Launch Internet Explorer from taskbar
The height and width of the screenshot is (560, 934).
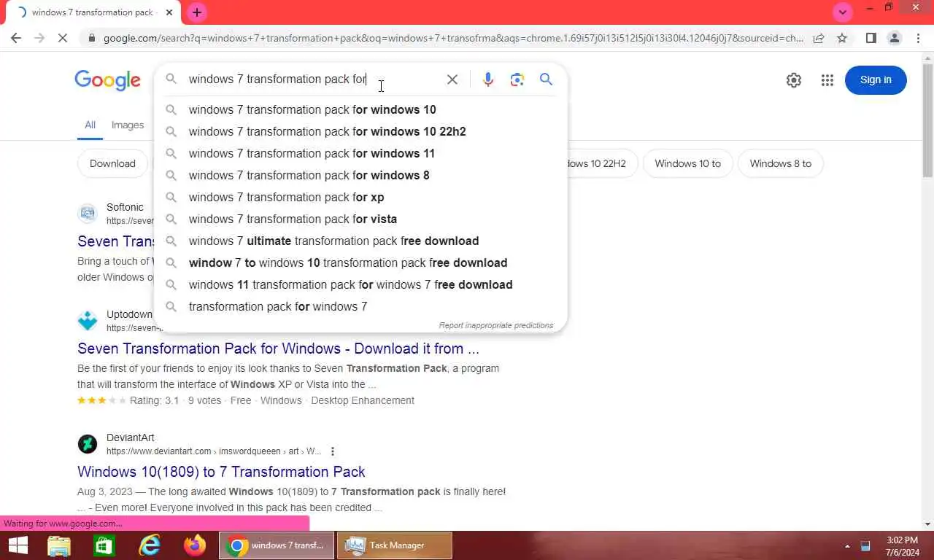coord(150,545)
